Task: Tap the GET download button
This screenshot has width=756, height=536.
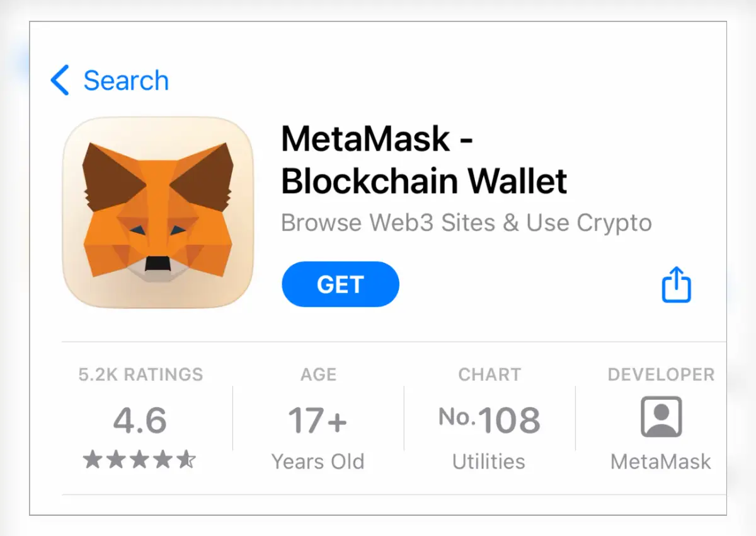Action: point(340,284)
